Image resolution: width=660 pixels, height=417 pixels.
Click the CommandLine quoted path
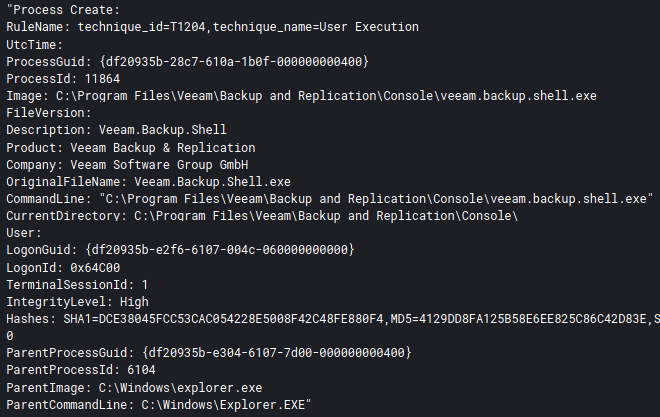376,199
